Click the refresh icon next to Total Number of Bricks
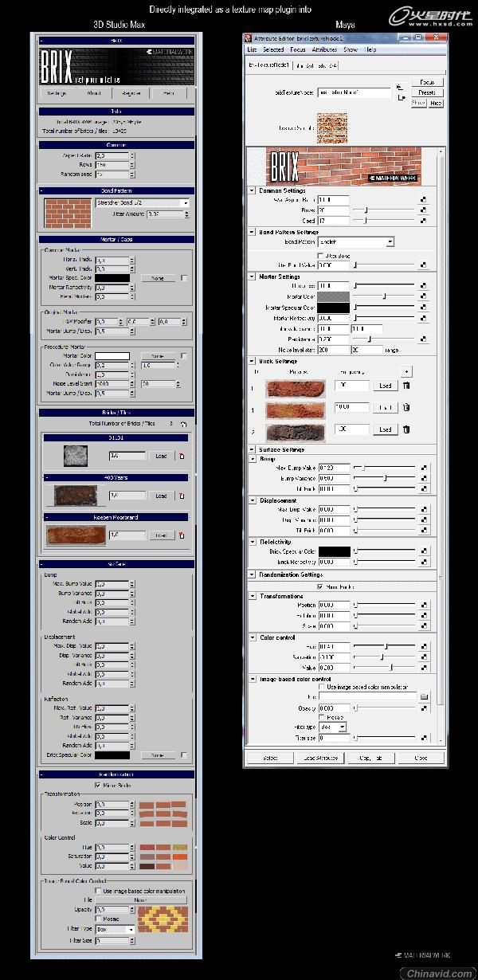Screen dimensions: 478x980 coord(184,425)
